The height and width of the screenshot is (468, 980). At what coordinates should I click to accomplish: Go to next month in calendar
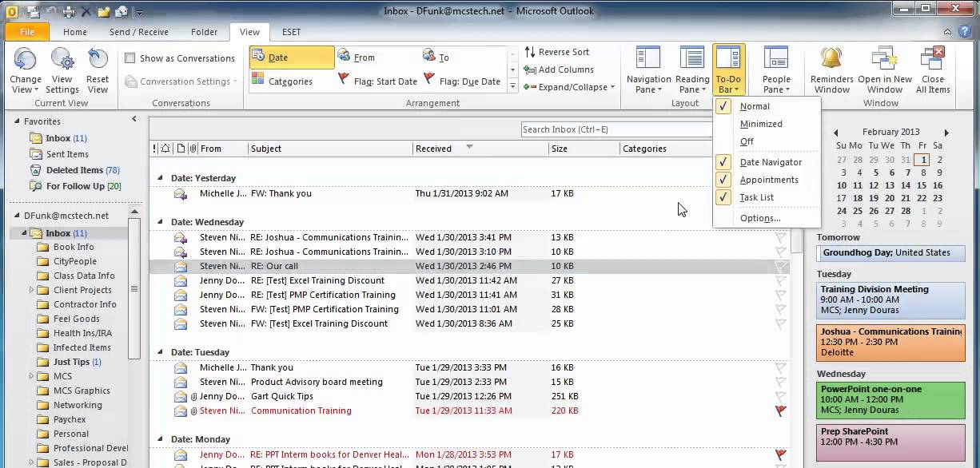[x=946, y=133]
